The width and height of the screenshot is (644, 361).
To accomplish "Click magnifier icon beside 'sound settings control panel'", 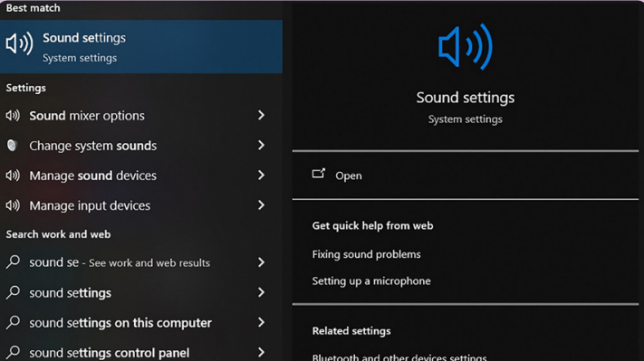I will [x=13, y=352].
